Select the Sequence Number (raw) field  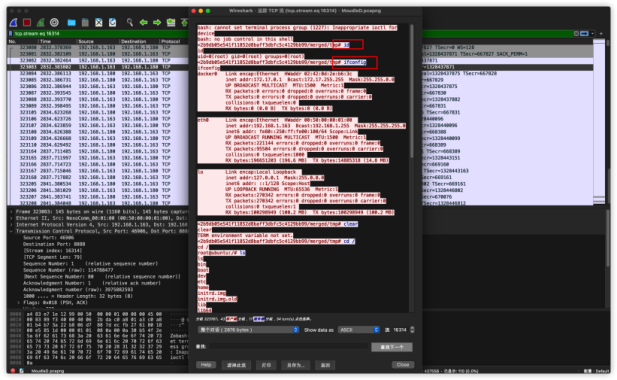pyautogui.click(x=68, y=270)
